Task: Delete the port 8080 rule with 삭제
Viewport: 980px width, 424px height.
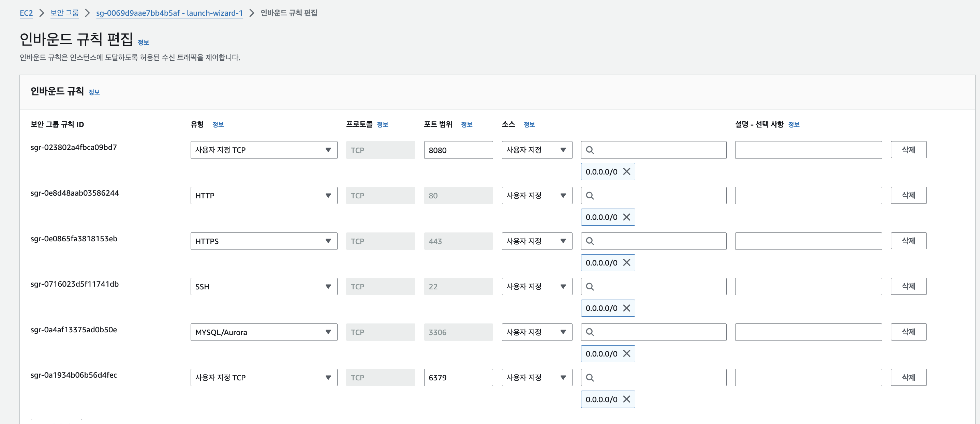Action: pos(908,150)
